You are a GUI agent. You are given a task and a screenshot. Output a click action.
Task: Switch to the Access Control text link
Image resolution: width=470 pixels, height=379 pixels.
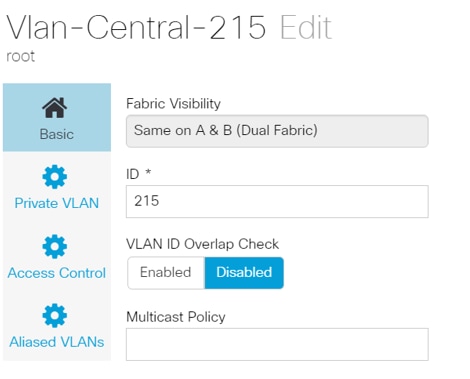point(57,273)
